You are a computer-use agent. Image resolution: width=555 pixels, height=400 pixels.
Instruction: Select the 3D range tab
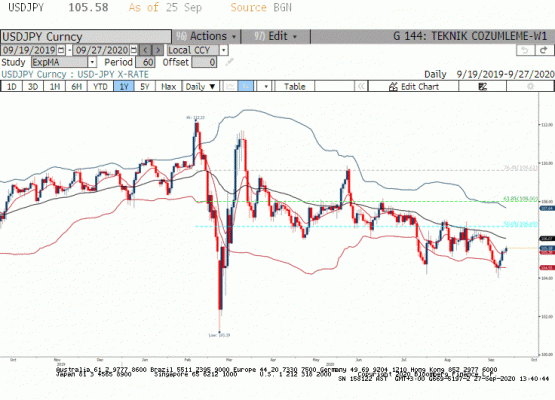click(x=33, y=86)
